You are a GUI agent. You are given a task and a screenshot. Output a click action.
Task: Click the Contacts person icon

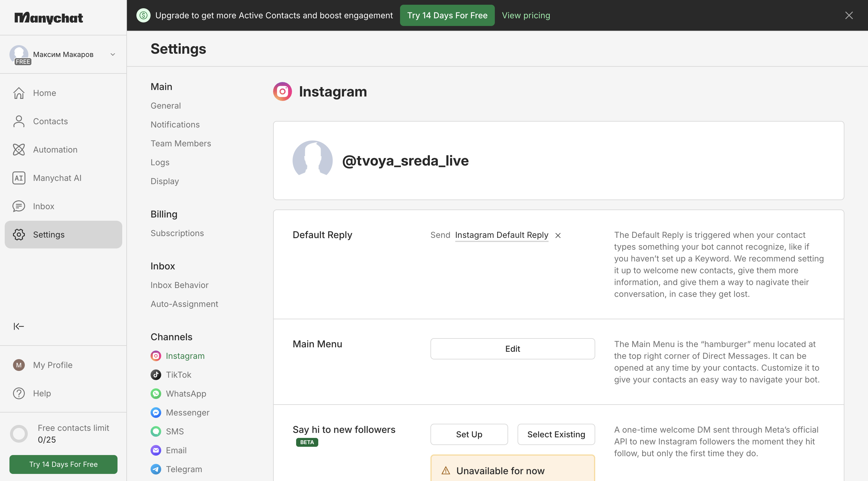pyautogui.click(x=19, y=121)
